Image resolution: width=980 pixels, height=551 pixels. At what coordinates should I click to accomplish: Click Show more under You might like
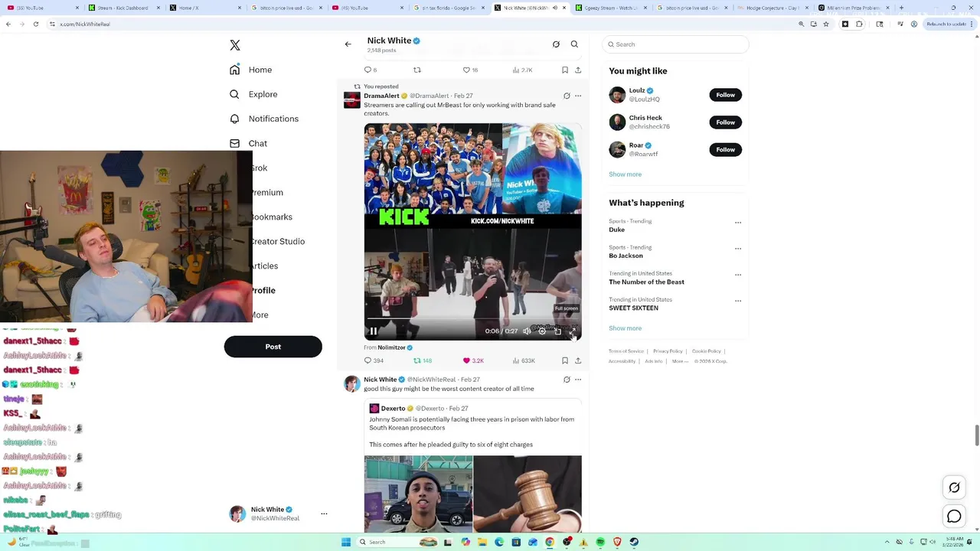625,174
